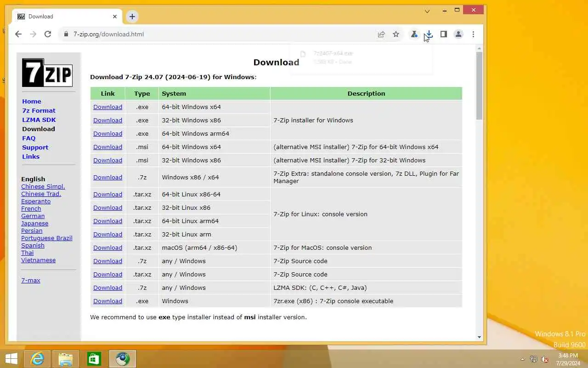
Task: Open the Store app from the taskbar
Action: tap(94, 359)
